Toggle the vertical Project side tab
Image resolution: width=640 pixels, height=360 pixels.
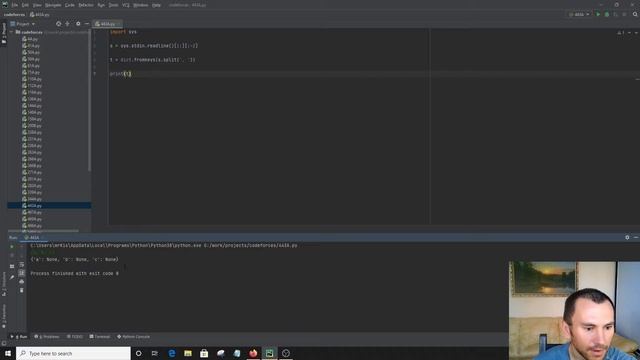pyautogui.click(x=4, y=33)
